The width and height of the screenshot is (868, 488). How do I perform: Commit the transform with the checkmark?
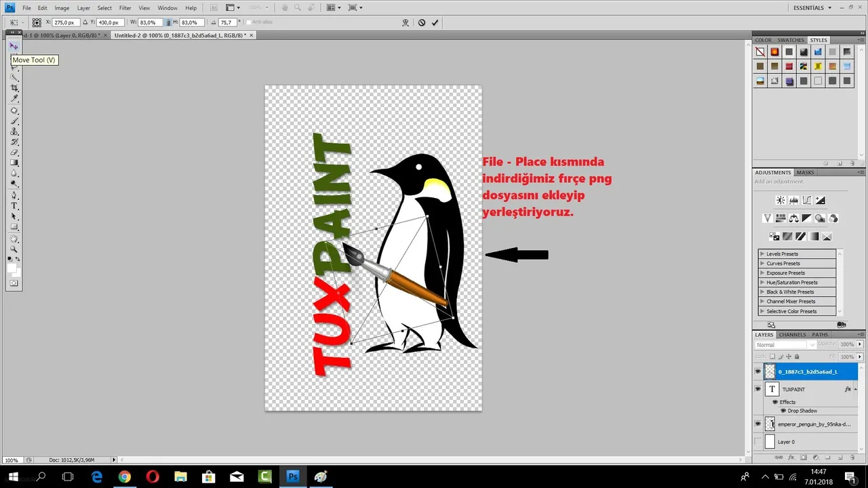tap(435, 22)
